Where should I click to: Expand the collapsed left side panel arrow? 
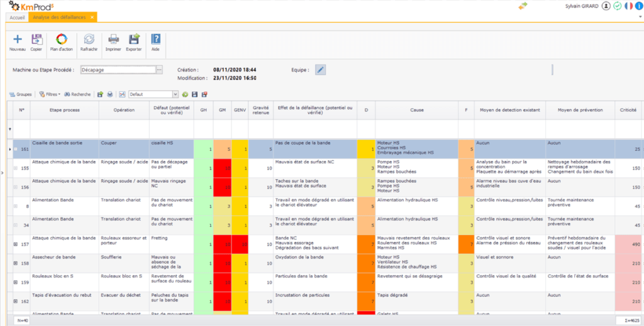[x=3, y=173]
